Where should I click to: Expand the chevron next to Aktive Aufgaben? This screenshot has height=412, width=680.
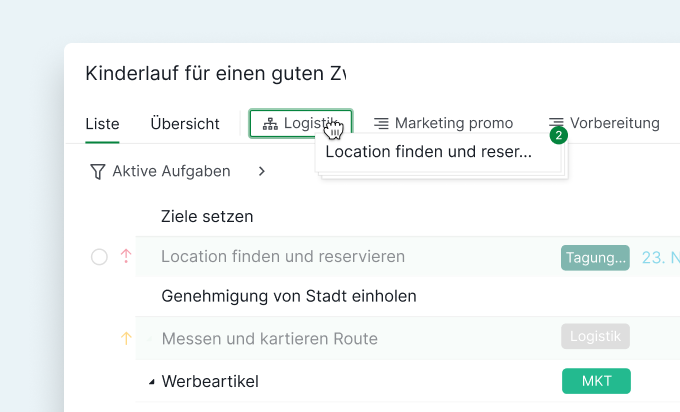tap(261, 172)
